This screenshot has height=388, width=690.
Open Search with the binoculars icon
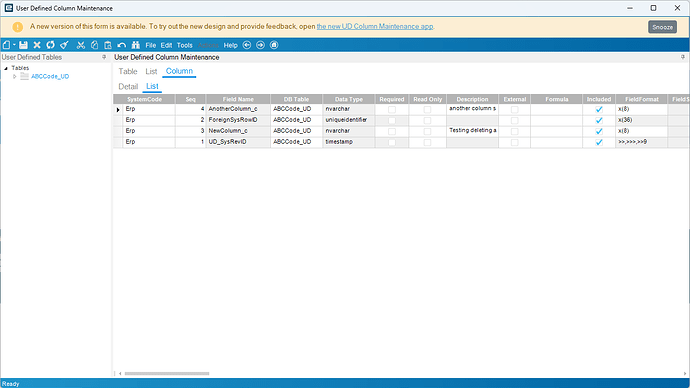point(136,45)
